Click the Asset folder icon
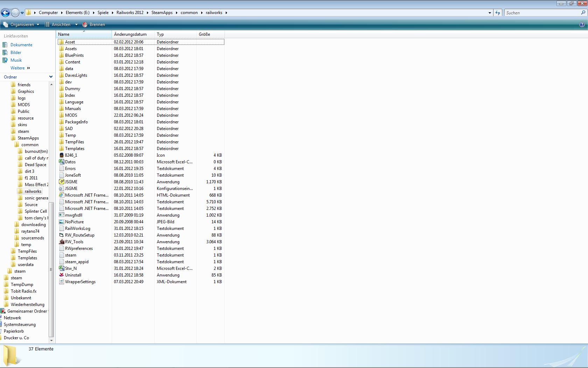The height and width of the screenshot is (368, 588). point(62,42)
